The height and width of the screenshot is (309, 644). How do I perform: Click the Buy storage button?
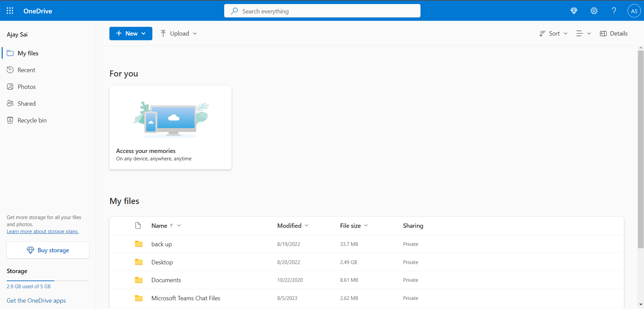[x=48, y=250]
